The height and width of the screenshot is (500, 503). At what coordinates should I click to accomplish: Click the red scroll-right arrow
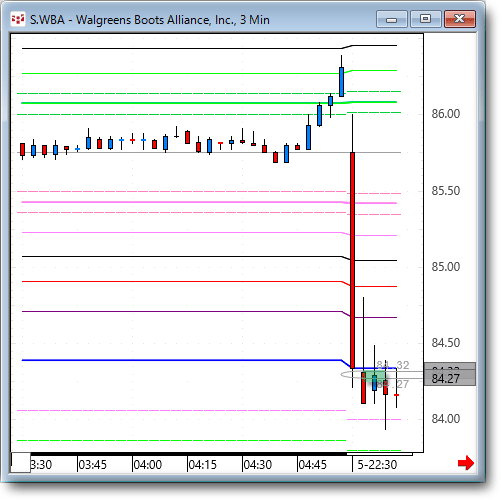466,463
